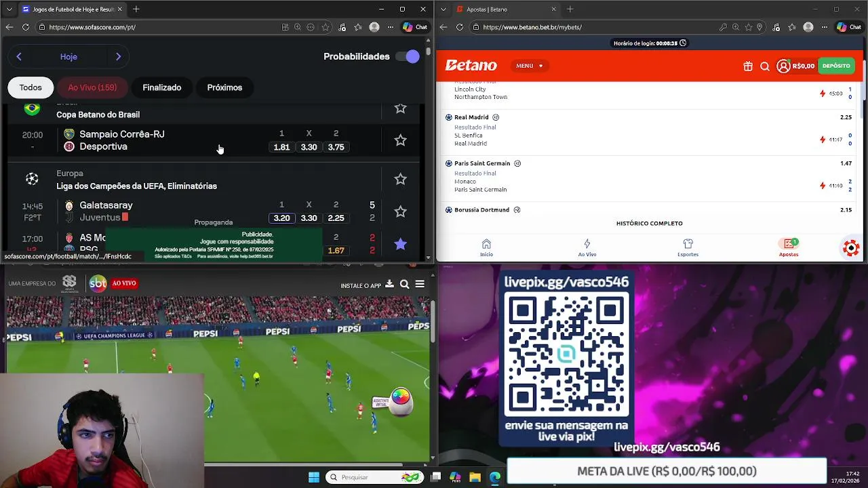This screenshot has width=868, height=488.
Task: Click the green DEPÓSITO button
Action: 836,66
